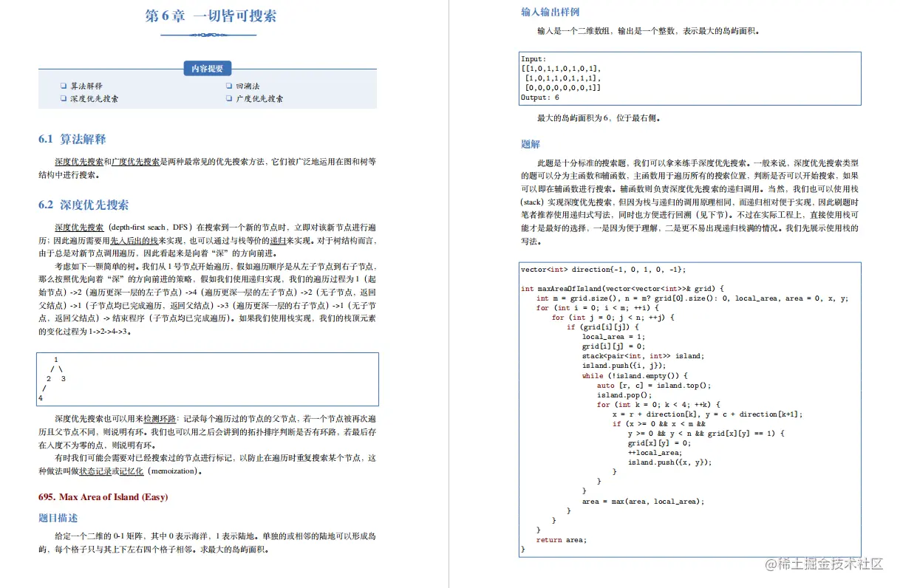
Task: Check the 算法解释 box in the contents summary
Action: tap(64, 85)
